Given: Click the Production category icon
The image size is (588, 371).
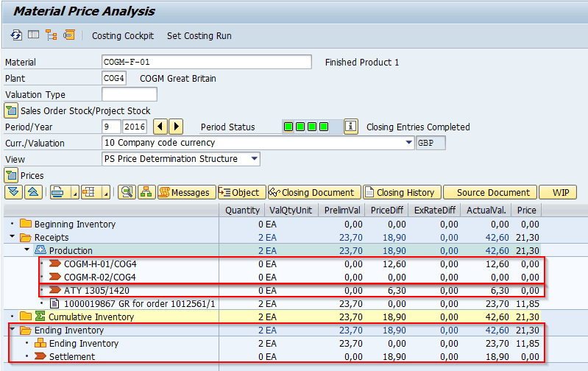Looking at the screenshot, I should pos(40,250).
